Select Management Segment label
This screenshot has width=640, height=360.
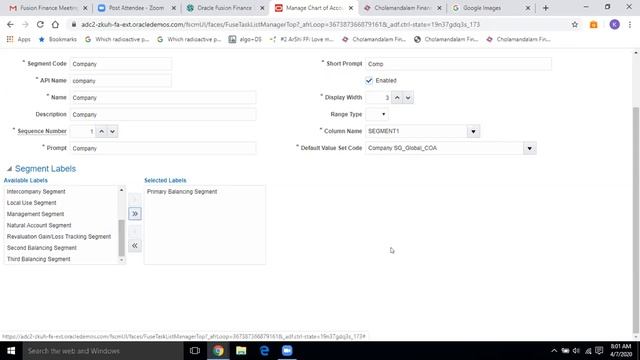point(35,214)
